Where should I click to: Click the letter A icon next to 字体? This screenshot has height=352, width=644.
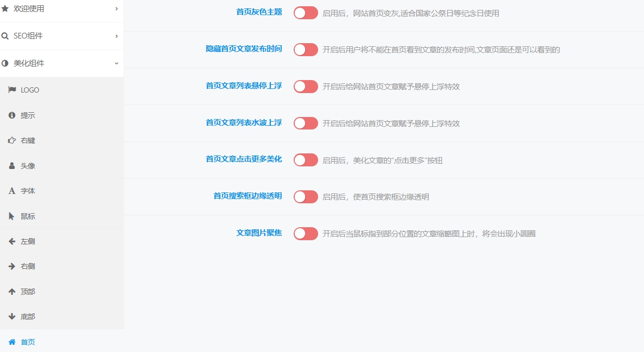click(12, 191)
